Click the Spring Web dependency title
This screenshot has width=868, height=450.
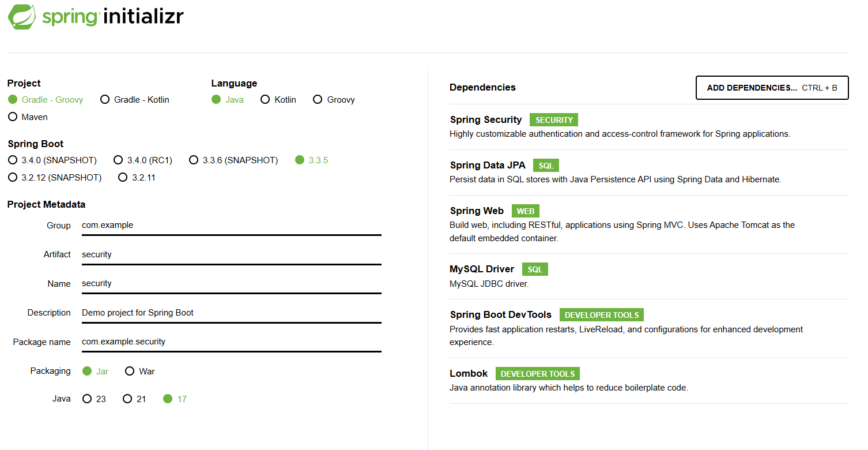coord(477,211)
